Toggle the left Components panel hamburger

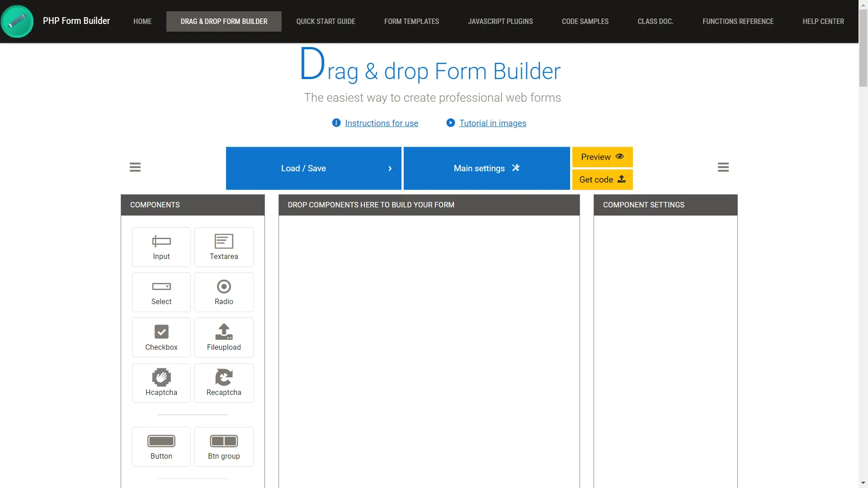pos(135,167)
